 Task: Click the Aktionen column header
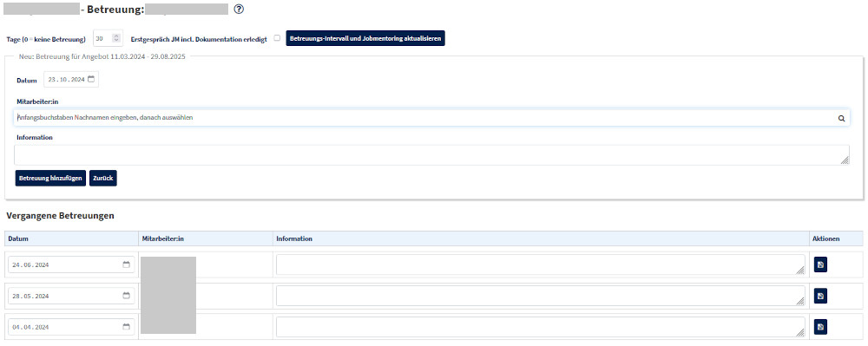point(836,238)
